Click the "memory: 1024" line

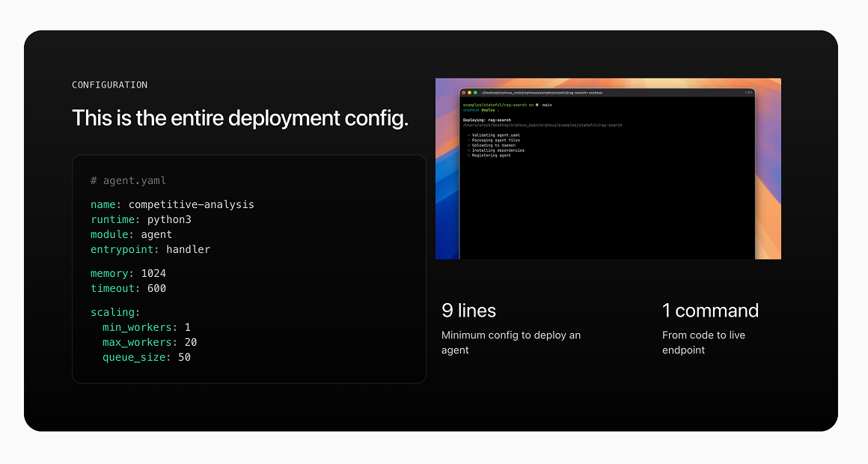coord(129,273)
